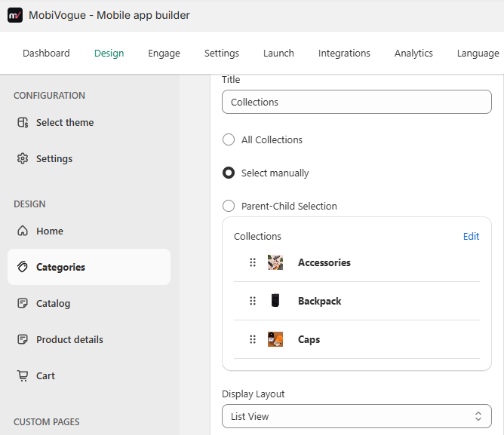Click the Caps collection thumbnail

275,339
